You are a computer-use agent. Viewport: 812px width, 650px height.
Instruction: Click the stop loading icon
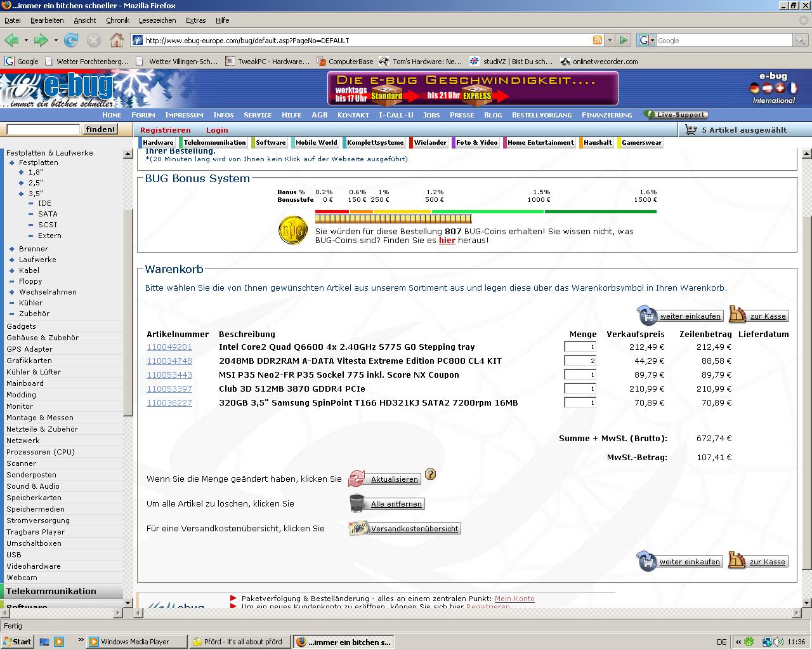tap(94, 40)
